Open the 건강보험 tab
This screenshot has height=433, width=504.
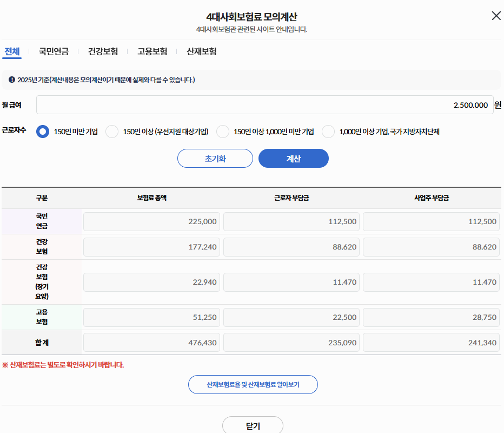click(103, 51)
